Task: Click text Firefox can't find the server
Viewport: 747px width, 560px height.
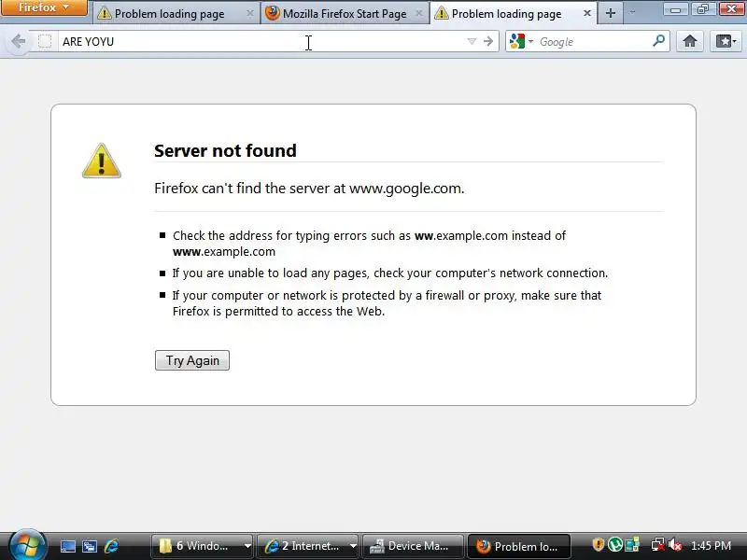Action: [309, 189]
